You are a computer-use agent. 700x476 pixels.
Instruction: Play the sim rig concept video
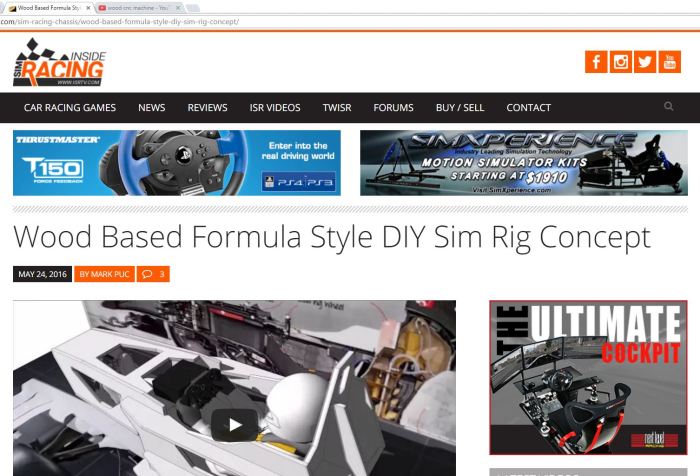coord(234,424)
